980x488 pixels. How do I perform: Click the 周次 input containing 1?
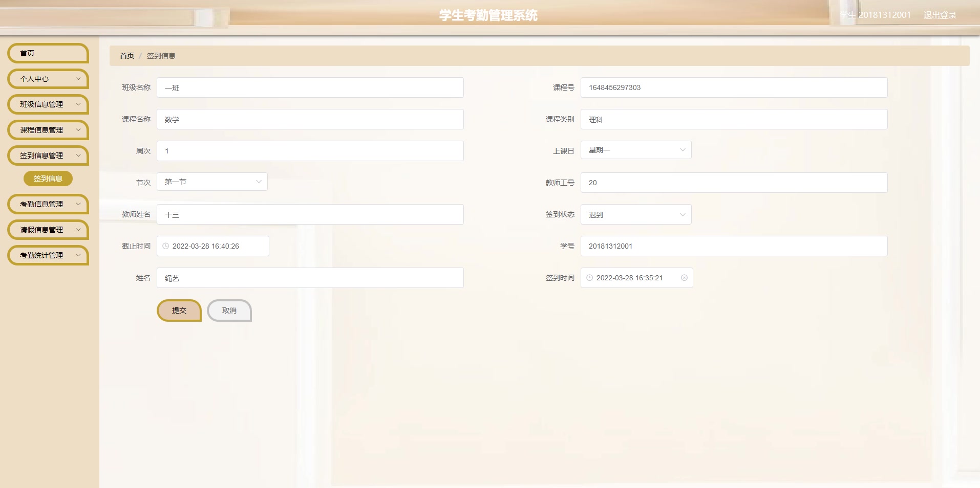point(310,151)
